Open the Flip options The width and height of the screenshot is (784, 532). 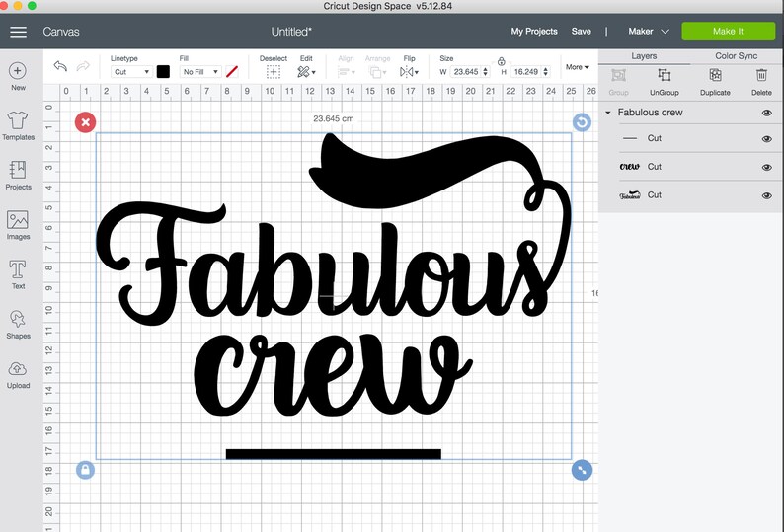[x=409, y=72]
